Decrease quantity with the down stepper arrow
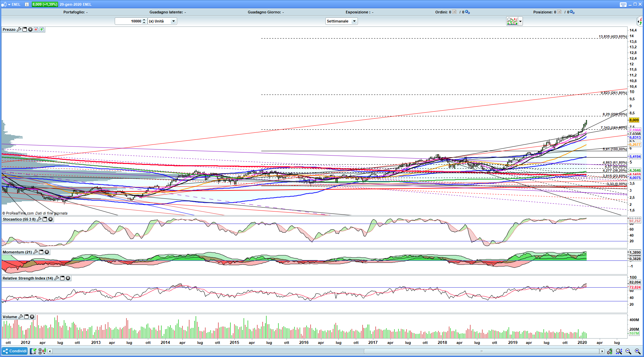Viewport: 644px width, 357px height. (x=144, y=23)
